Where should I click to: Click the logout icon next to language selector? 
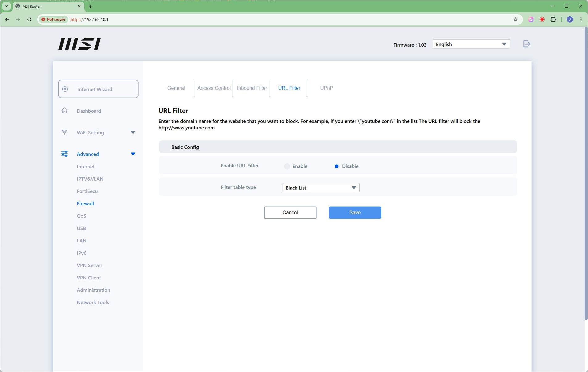click(x=527, y=44)
